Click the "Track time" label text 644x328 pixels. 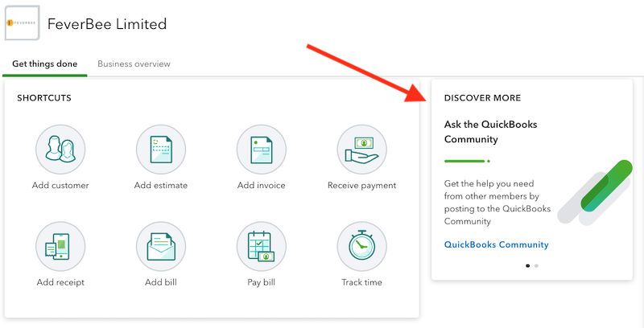(361, 282)
